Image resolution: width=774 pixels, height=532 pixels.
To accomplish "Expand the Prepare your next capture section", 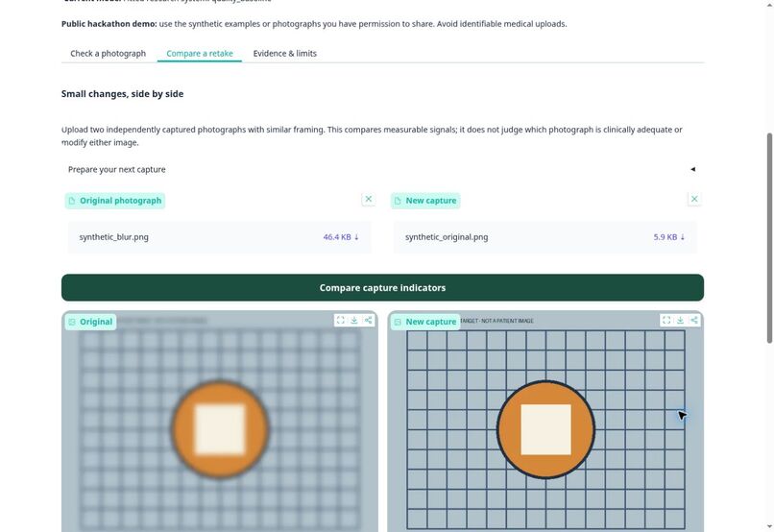I will (382, 169).
